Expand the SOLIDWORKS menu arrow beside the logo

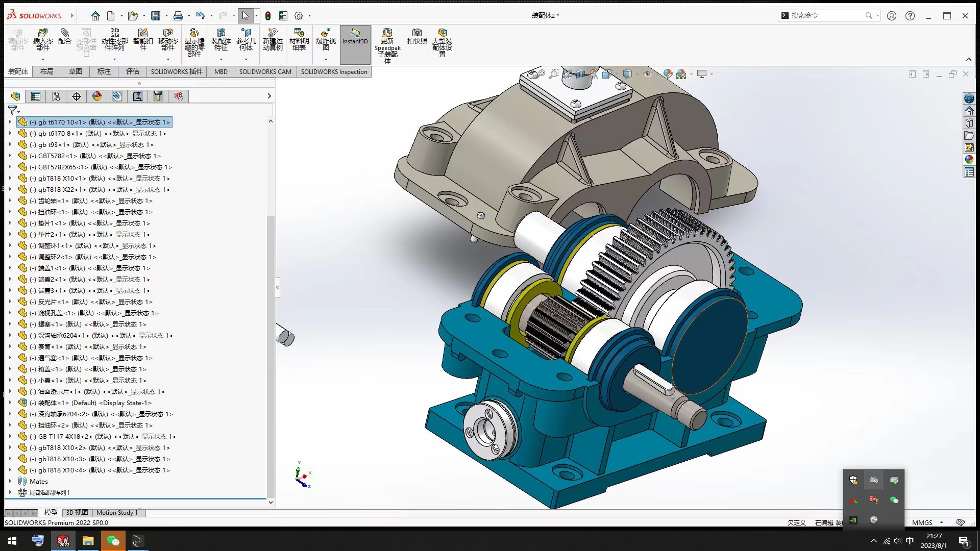[x=72, y=16]
